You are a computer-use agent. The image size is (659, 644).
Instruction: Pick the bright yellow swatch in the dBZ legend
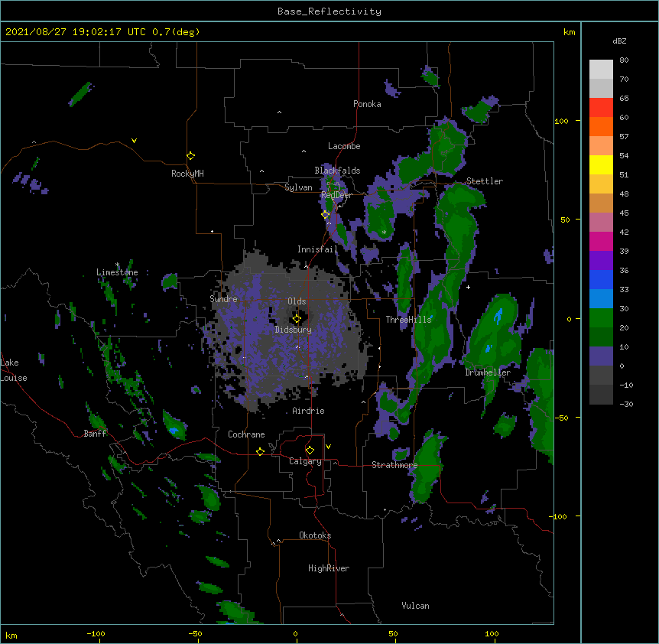point(601,164)
